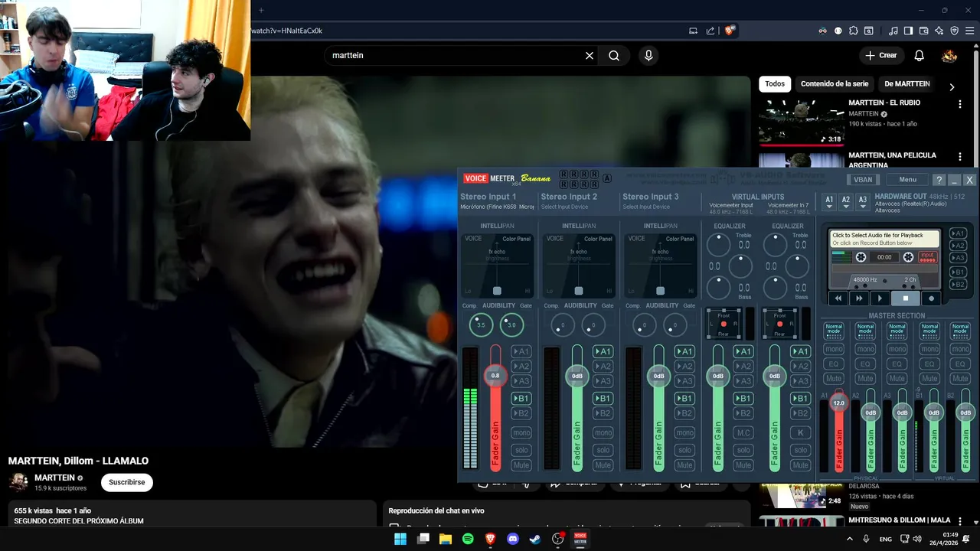Toggle K button on Voicemeeter In 7 strip
The image size is (980, 551).
pyautogui.click(x=800, y=432)
